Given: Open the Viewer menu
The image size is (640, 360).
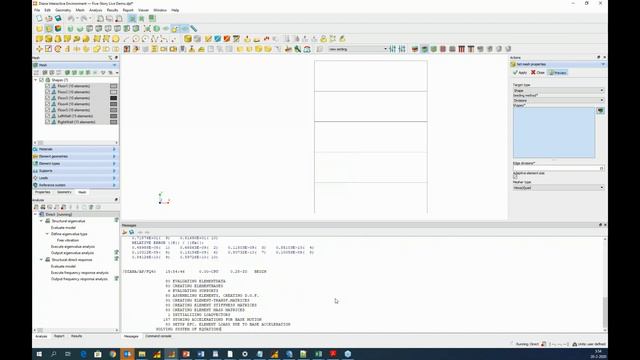Looking at the screenshot, I should tap(143, 10).
